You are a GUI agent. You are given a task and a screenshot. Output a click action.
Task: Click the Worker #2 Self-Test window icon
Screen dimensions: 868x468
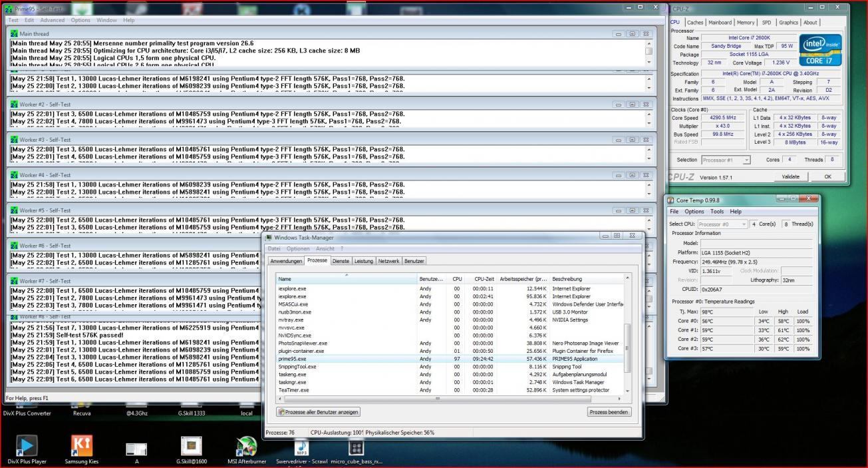14,105
